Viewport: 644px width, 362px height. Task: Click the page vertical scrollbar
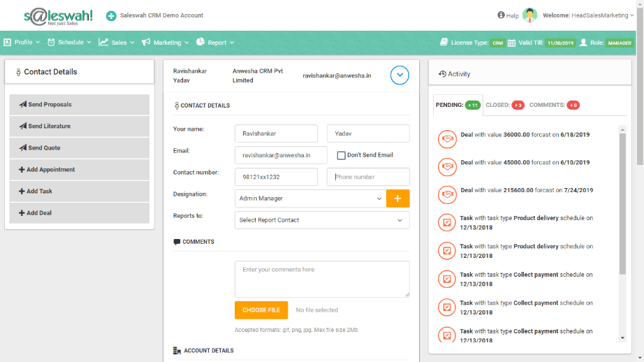[641, 86]
